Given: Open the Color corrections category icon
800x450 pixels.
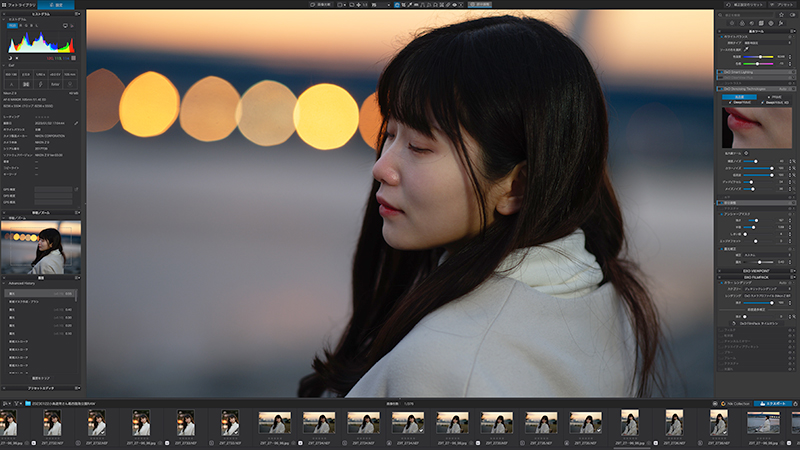Looking at the screenshot, I should point(742,23).
